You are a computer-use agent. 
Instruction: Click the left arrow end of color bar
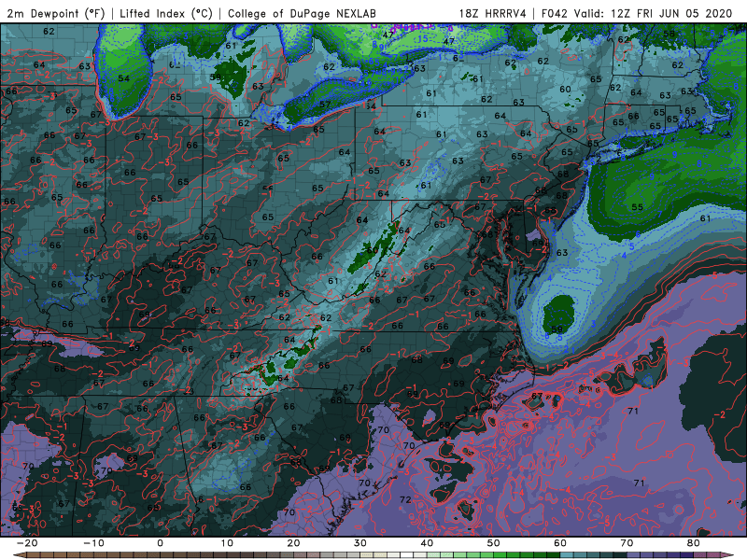(x=18, y=555)
